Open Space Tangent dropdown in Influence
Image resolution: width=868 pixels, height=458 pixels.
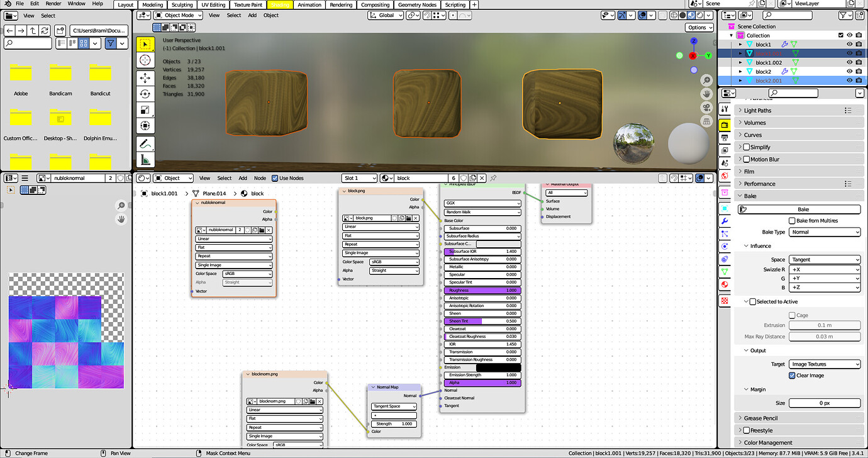(825, 259)
